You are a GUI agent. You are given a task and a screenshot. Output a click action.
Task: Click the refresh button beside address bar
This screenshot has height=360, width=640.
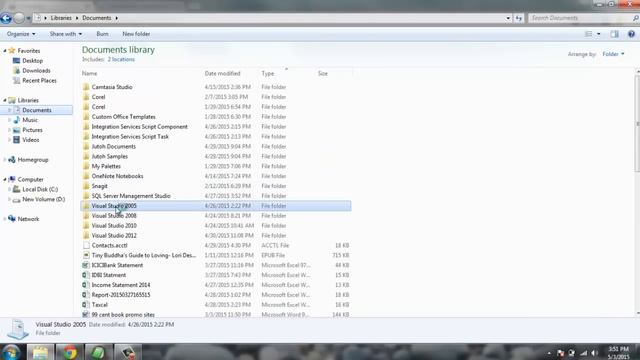(518, 18)
